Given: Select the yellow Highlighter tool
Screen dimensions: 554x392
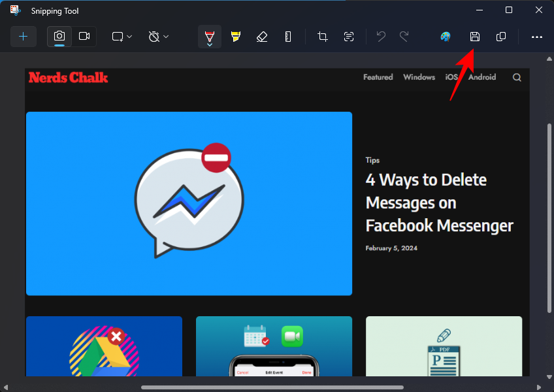Looking at the screenshot, I should point(236,37).
